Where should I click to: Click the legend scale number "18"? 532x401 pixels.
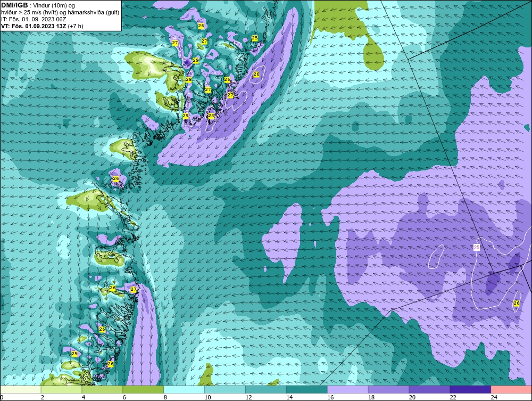371,397
